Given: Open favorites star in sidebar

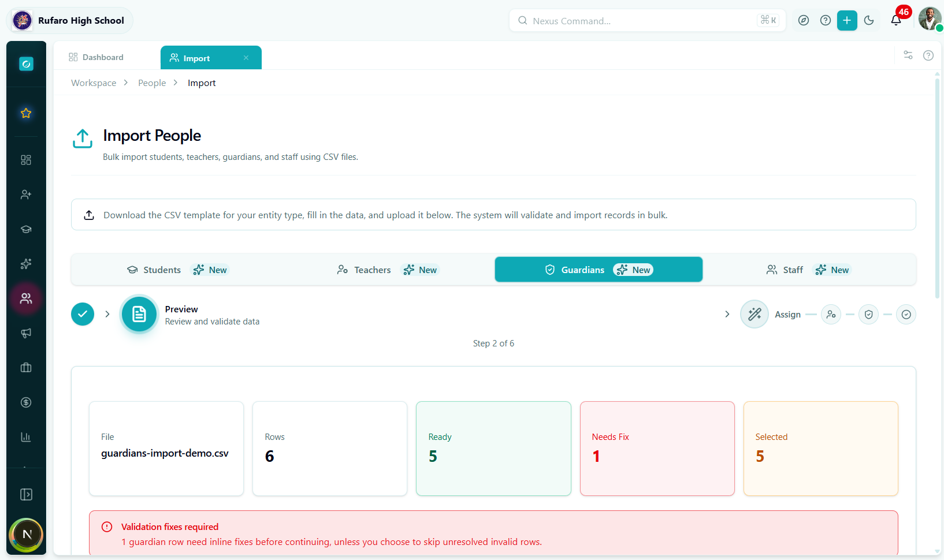Looking at the screenshot, I should click(26, 113).
